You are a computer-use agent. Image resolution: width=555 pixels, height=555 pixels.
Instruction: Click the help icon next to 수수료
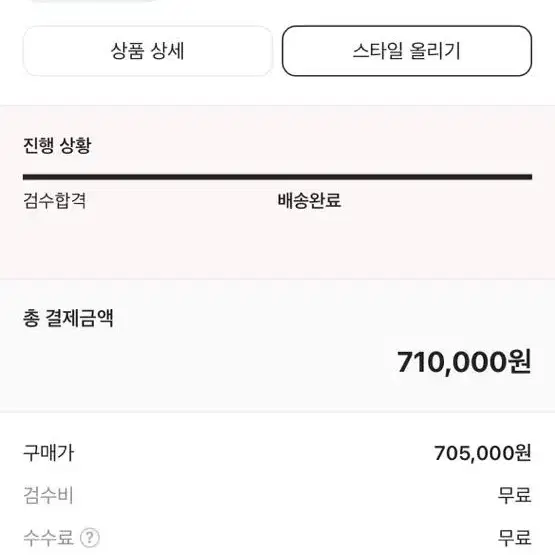coord(90,538)
